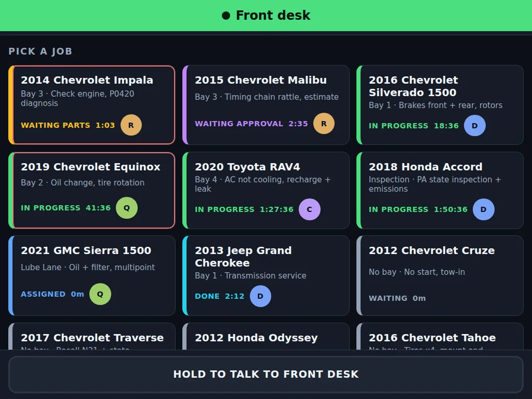Select the 2016 Chevrolet Tahoe job
The width and height of the screenshot is (532, 399).
[440, 337]
